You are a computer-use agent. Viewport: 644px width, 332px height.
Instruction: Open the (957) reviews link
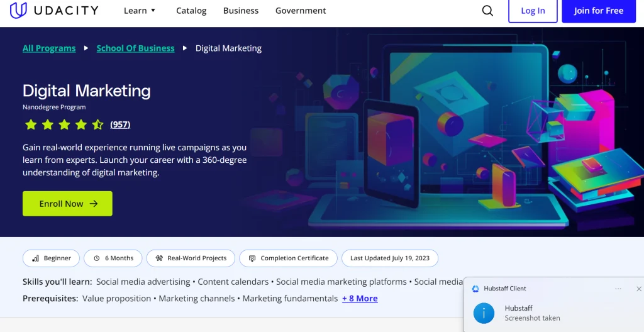click(x=120, y=124)
